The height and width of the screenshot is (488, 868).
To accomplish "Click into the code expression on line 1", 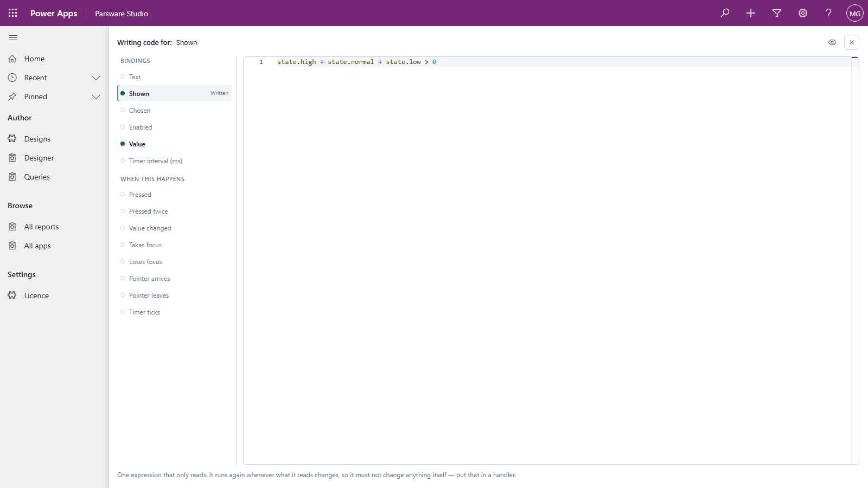I will point(356,62).
